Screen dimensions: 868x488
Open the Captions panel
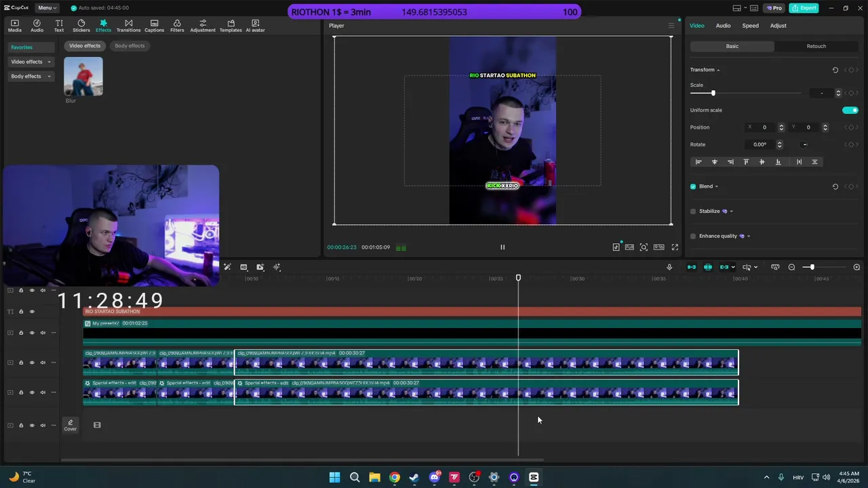tap(154, 26)
